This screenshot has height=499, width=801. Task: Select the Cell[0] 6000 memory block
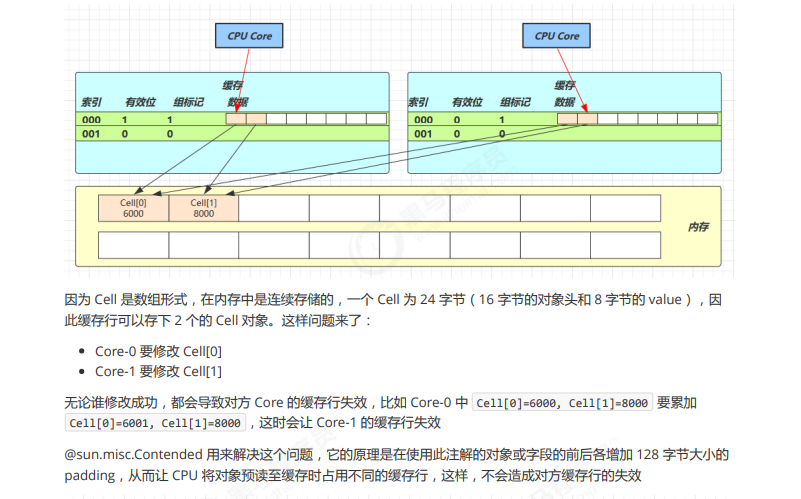[x=133, y=208]
